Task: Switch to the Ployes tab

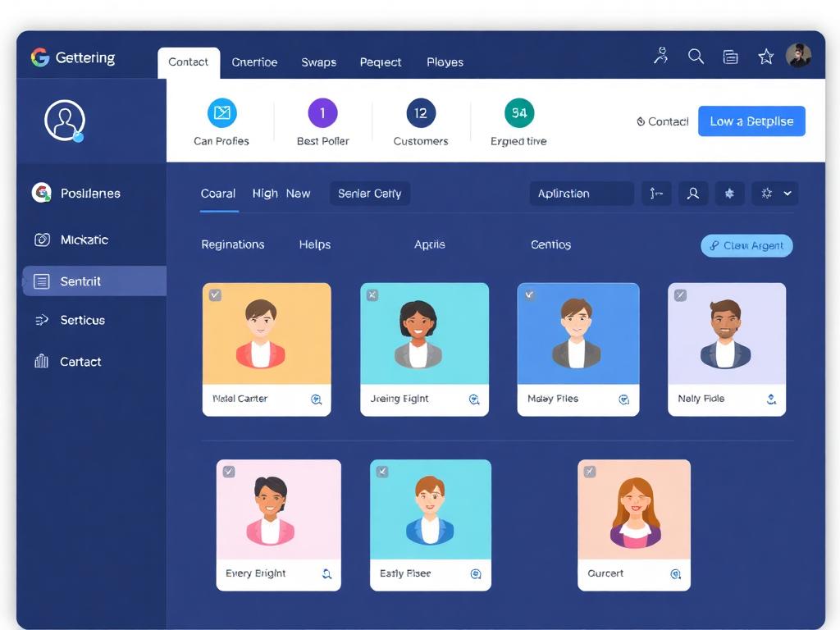Action: 445,62
